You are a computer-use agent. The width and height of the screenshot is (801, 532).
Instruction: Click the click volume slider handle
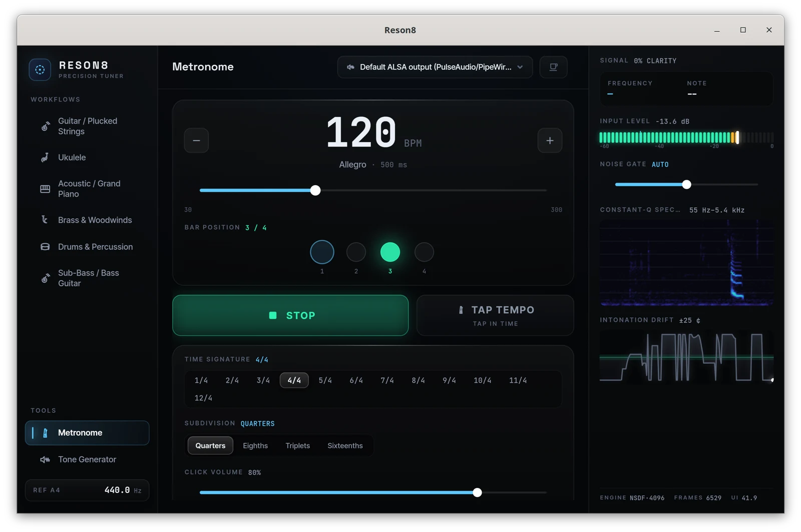(x=478, y=492)
